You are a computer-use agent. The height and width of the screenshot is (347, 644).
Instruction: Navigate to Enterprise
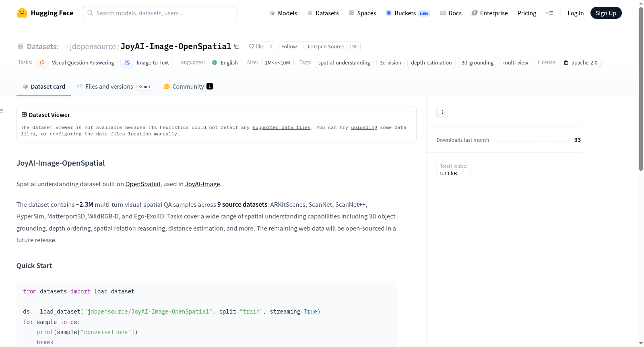(489, 13)
